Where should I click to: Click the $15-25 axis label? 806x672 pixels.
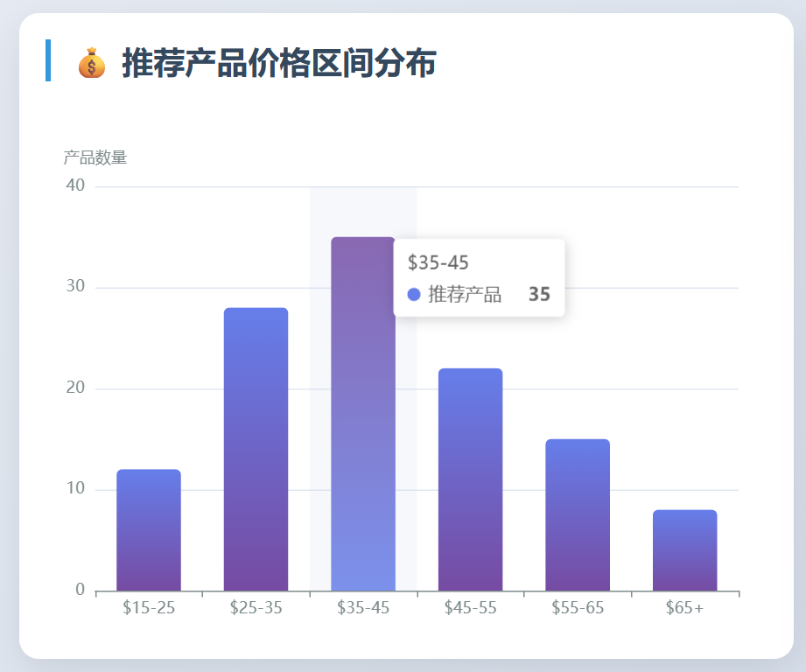[149, 608]
